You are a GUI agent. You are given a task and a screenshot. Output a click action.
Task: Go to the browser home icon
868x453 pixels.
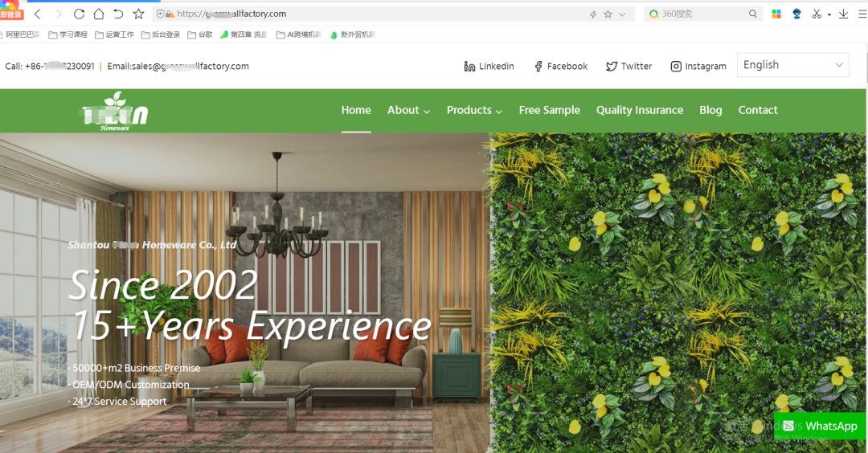point(99,14)
